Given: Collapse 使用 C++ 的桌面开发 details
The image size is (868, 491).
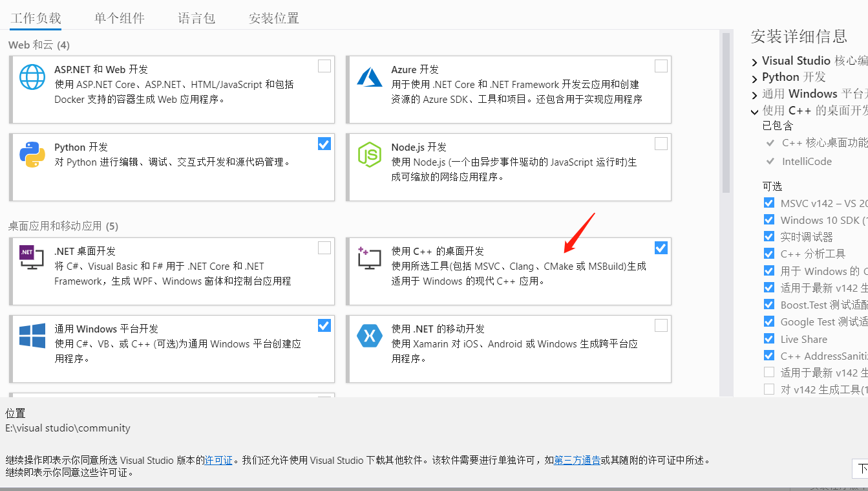Looking at the screenshot, I should pyautogui.click(x=755, y=111).
